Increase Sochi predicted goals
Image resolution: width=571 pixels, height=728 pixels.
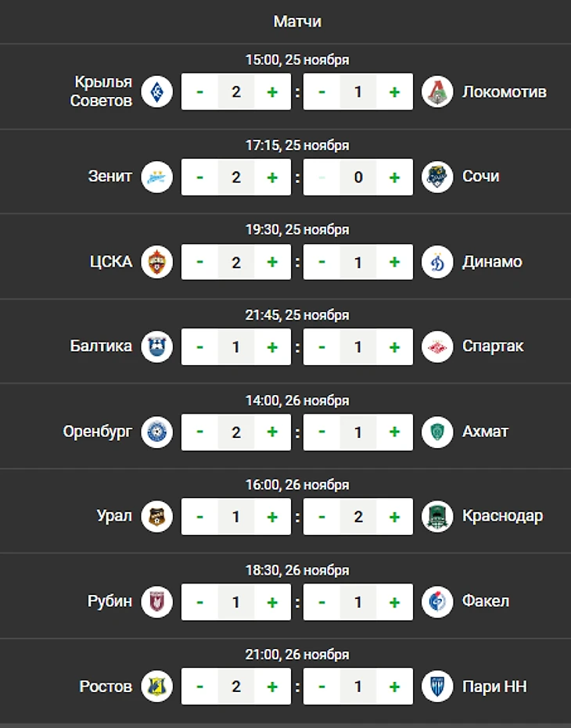coord(394,177)
